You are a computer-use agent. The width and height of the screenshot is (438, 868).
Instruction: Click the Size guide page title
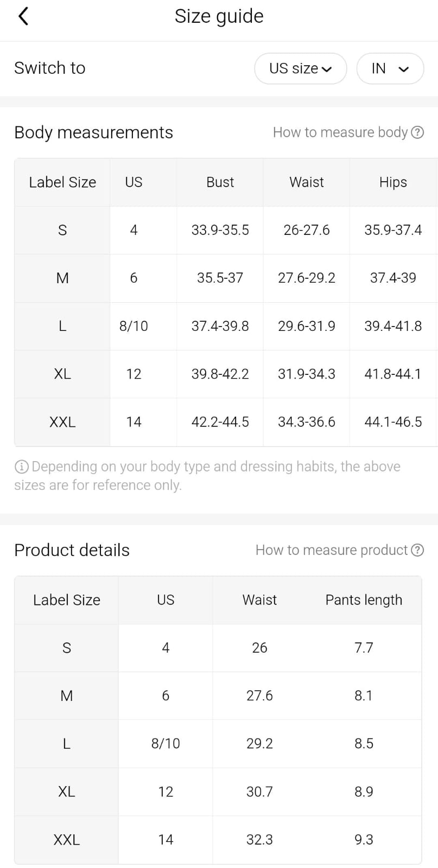pyautogui.click(x=219, y=16)
